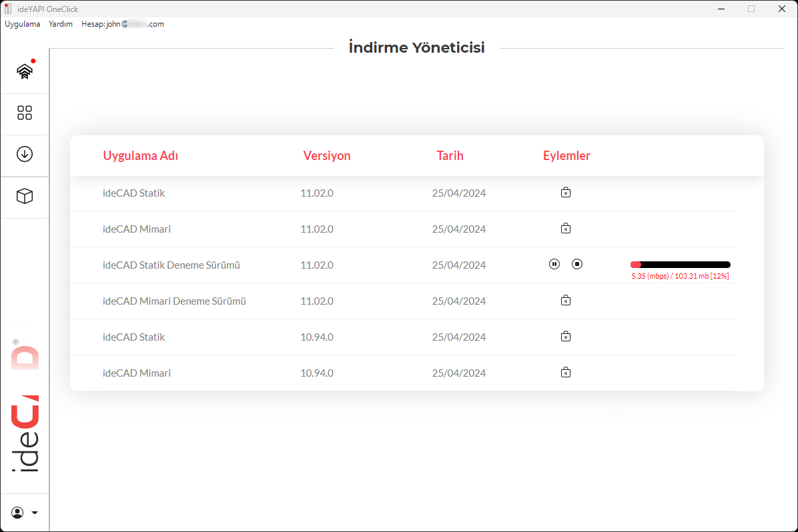Click the download progress bar

(680, 265)
